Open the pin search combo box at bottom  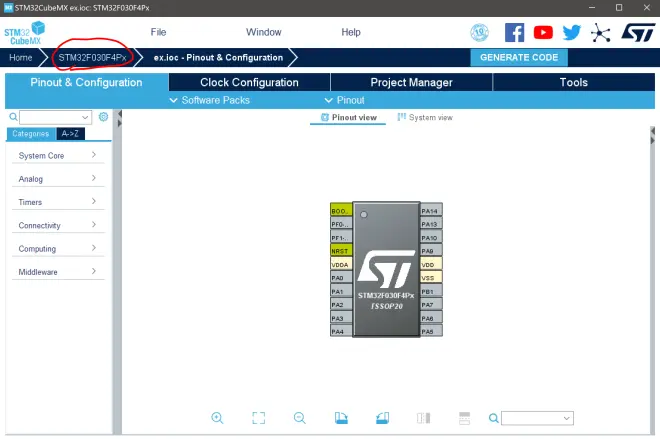tap(537, 418)
